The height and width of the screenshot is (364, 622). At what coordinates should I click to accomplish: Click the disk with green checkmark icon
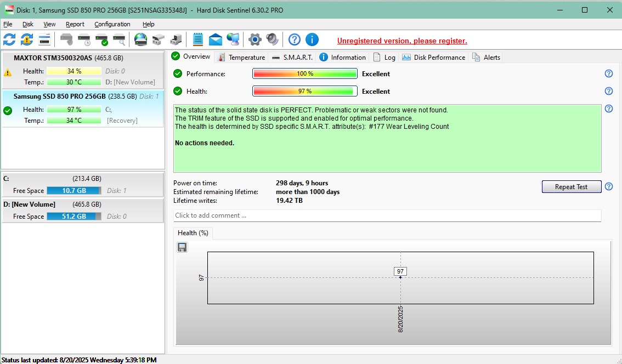(101, 39)
